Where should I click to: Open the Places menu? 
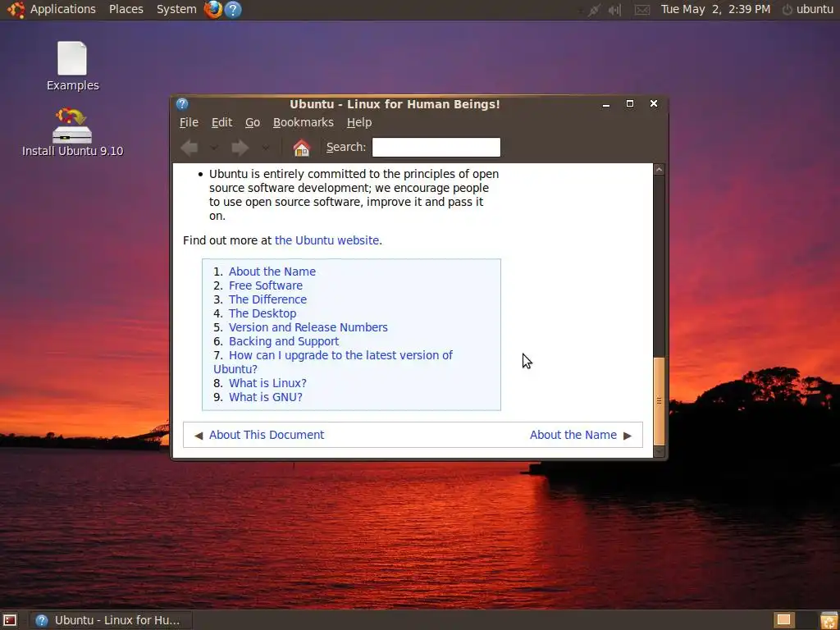(x=126, y=9)
